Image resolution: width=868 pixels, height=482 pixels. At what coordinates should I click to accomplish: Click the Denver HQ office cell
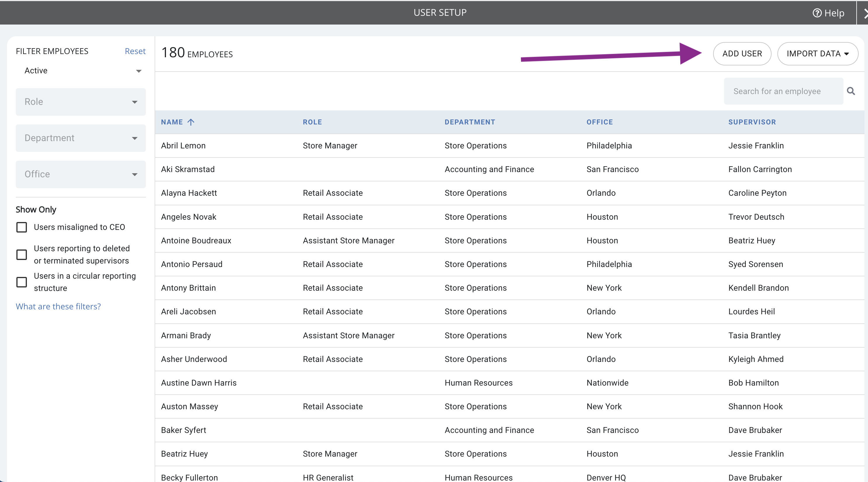pyautogui.click(x=606, y=477)
